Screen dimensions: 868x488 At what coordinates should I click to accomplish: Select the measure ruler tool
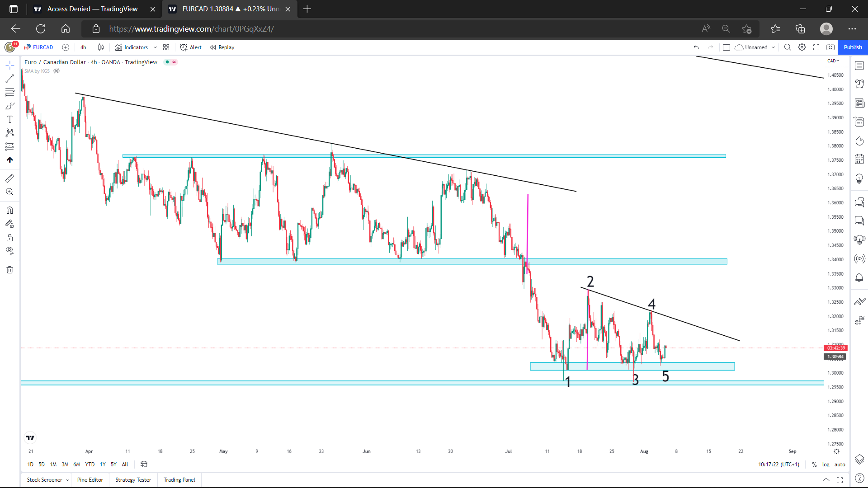point(9,178)
